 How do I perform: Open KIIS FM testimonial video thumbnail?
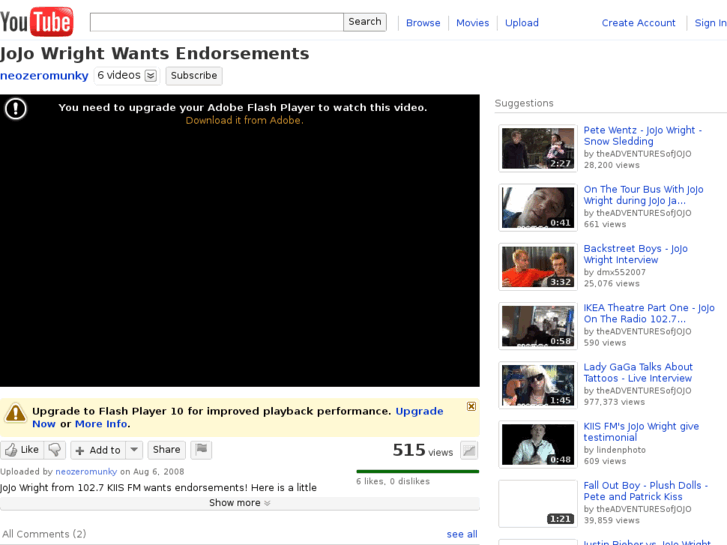pyautogui.click(x=538, y=444)
